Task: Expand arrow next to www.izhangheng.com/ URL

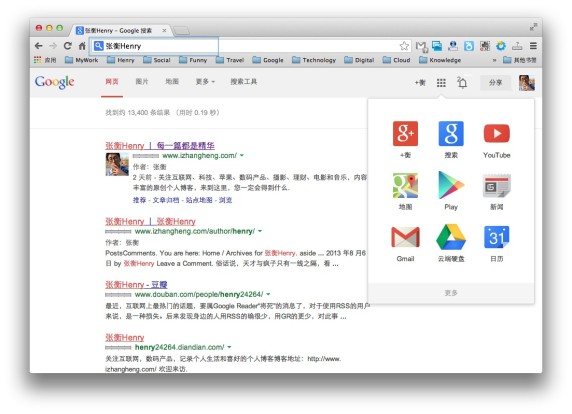Action: [241, 156]
